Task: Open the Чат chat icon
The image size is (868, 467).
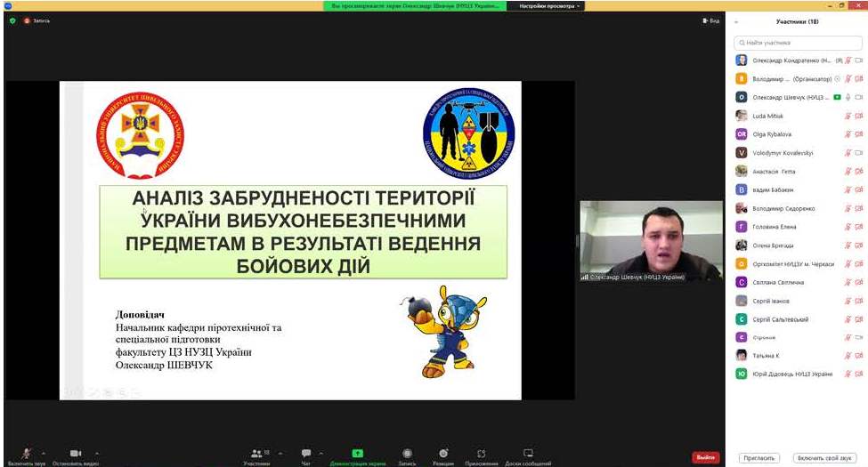Action: (x=306, y=454)
